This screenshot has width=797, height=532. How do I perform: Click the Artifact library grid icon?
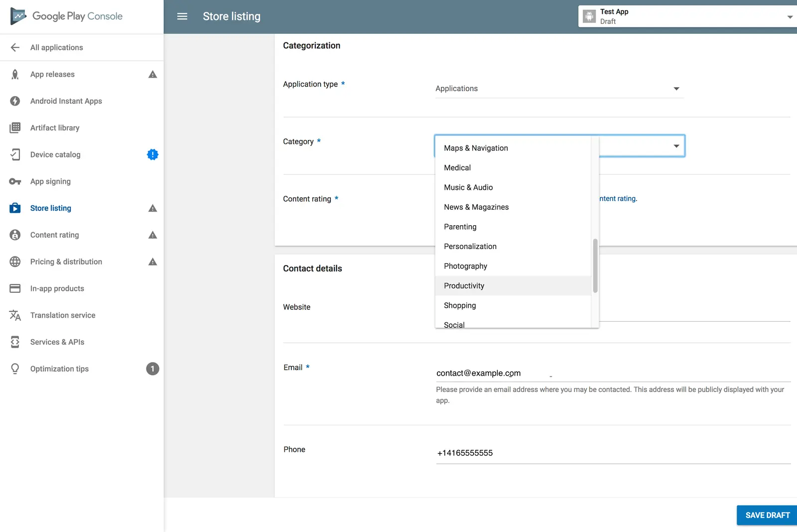point(15,128)
